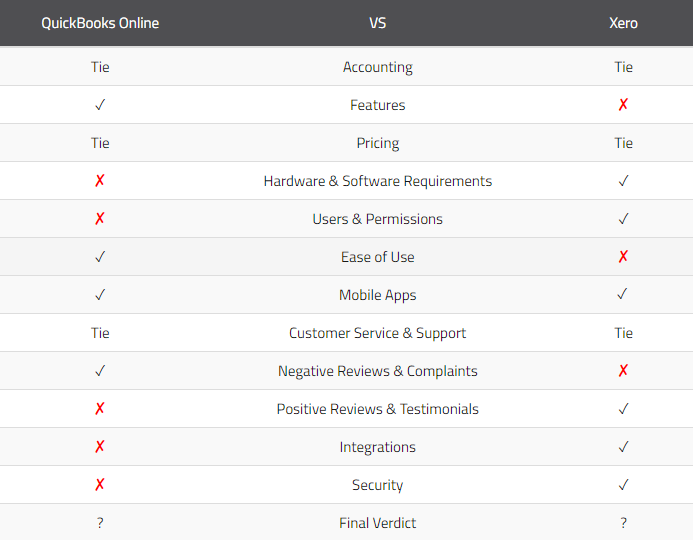Click Xero checkmark for Positive Reviews
Screen dimensions: 693x540
[623, 409]
